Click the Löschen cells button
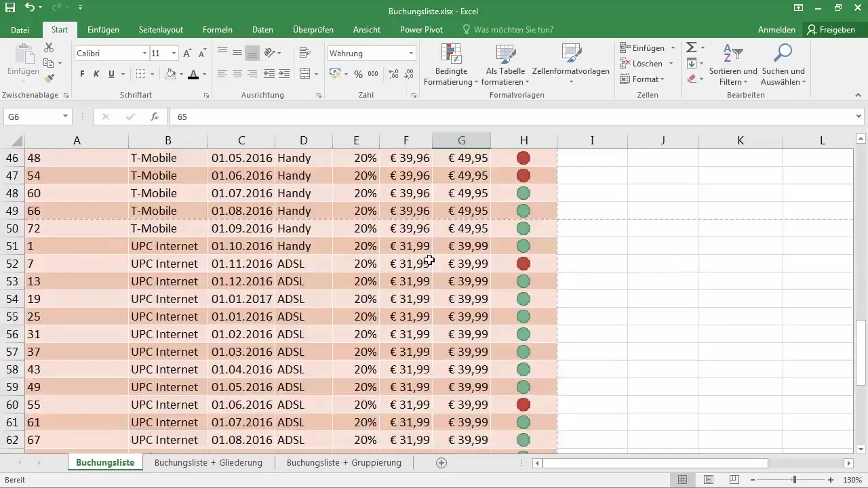This screenshot has width=868, height=488. pyautogui.click(x=647, y=64)
